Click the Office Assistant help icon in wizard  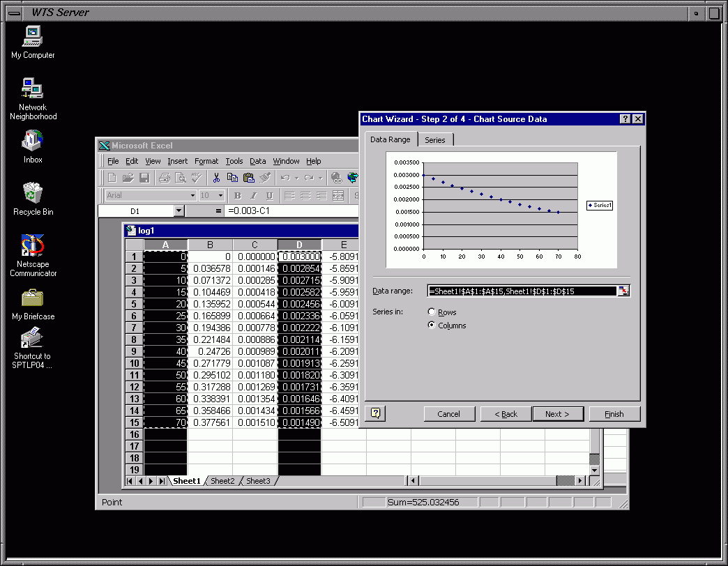pos(375,413)
